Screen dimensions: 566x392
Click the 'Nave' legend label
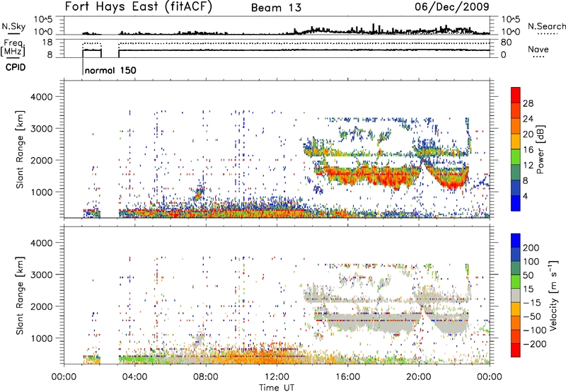pos(538,49)
